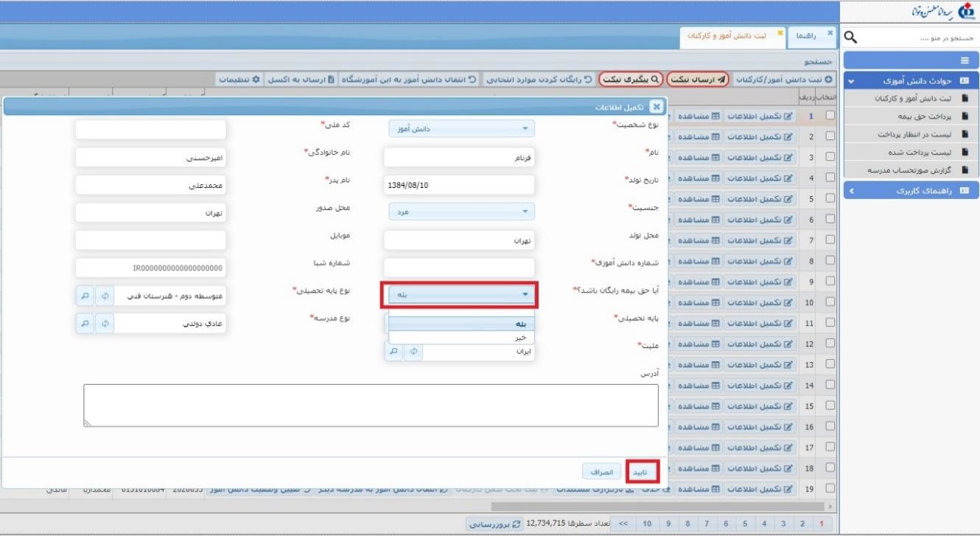Close the تکمیل اطلاعات dialog with its X icon
This screenshot has width=980, height=536.
point(659,108)
